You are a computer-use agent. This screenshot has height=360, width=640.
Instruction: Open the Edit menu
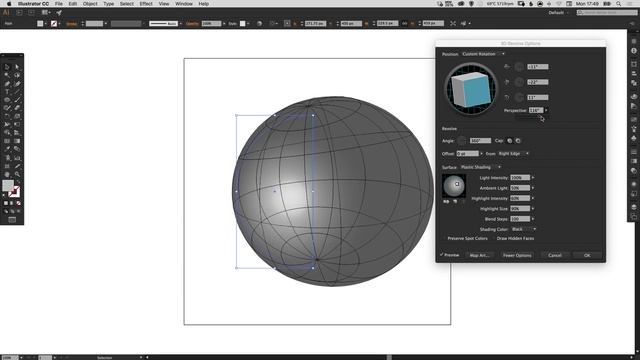(x=73, y=4)
